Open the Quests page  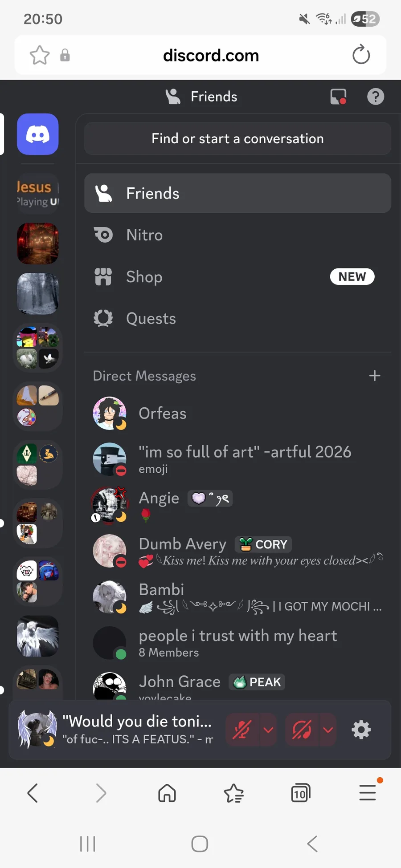[237, 318]
